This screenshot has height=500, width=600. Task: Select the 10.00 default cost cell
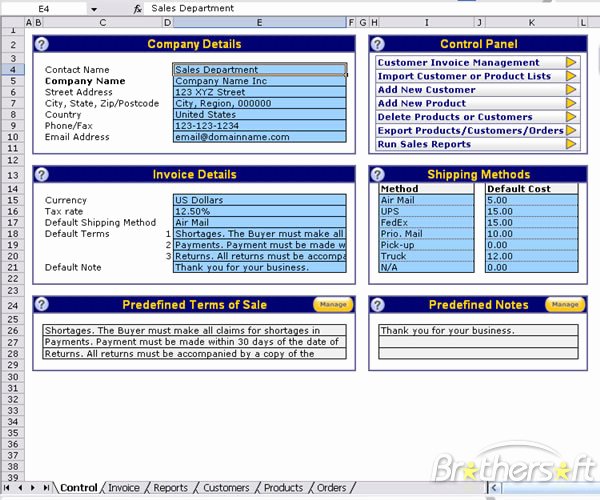pyautogui.click(x=532, y=234)
